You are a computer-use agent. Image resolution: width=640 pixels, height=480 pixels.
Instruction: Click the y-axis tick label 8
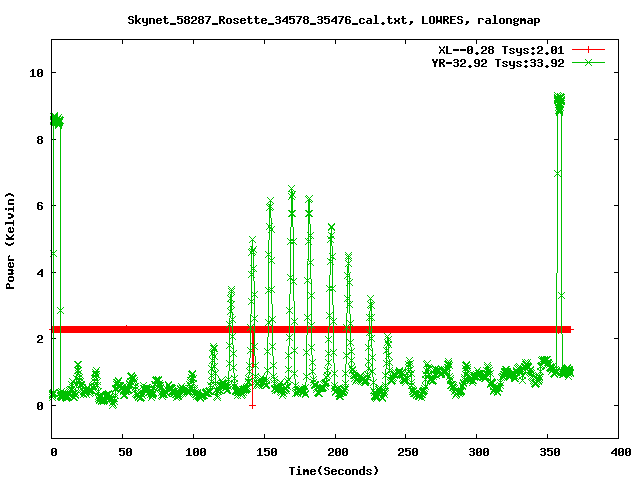40,140
